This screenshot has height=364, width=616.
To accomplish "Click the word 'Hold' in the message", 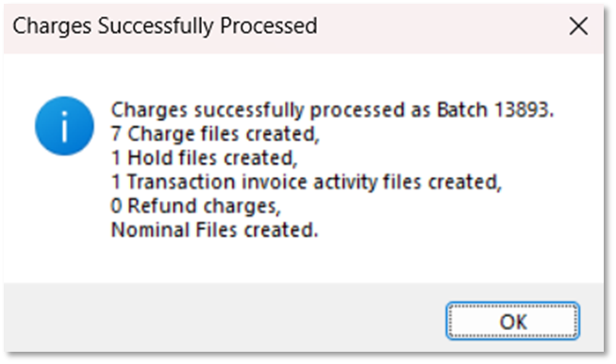I will 150,157.
